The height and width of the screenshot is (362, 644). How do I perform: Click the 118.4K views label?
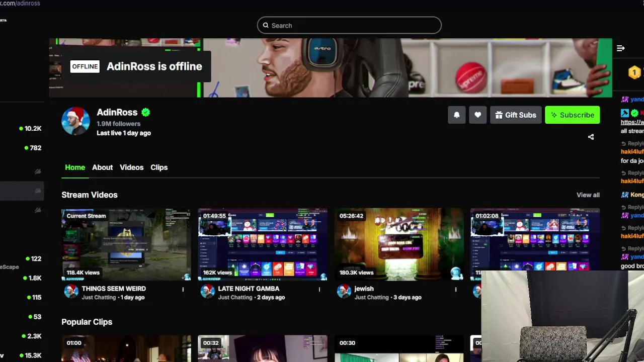(x=83, y=273)
